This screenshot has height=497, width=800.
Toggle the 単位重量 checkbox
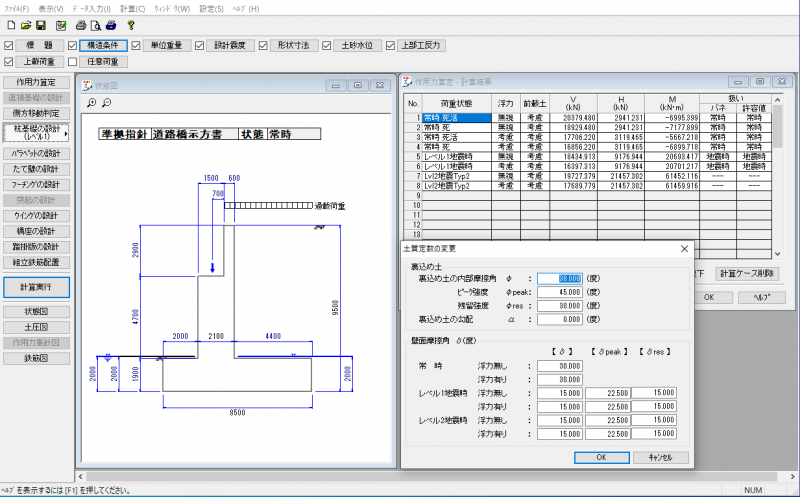pyautogui.click(x=136, y=45)
